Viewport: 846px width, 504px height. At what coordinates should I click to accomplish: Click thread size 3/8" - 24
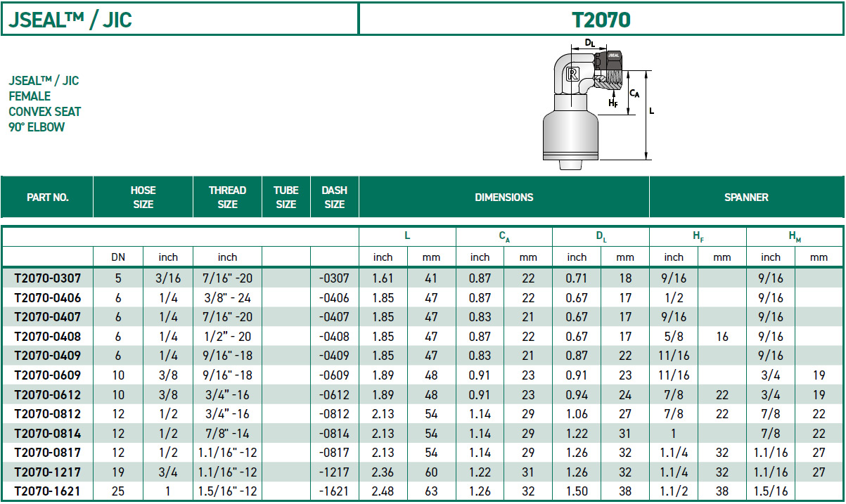click(x=227, y=298)
